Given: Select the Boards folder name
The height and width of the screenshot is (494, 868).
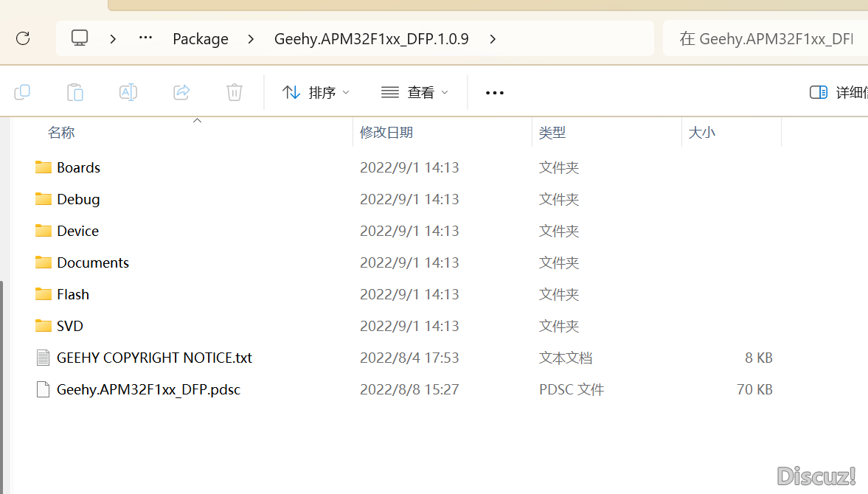Looking at the screenshot, I should [79, 167].
